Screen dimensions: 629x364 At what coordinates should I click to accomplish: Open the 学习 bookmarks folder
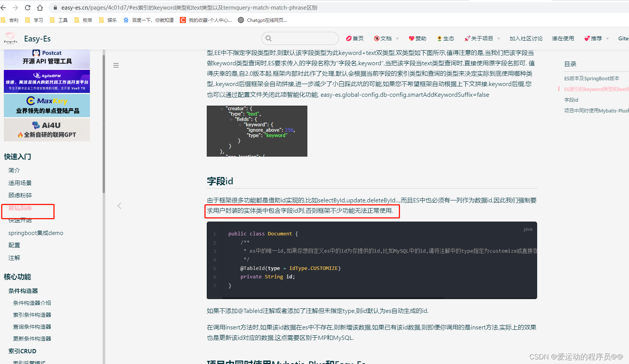tap(34, 20)
